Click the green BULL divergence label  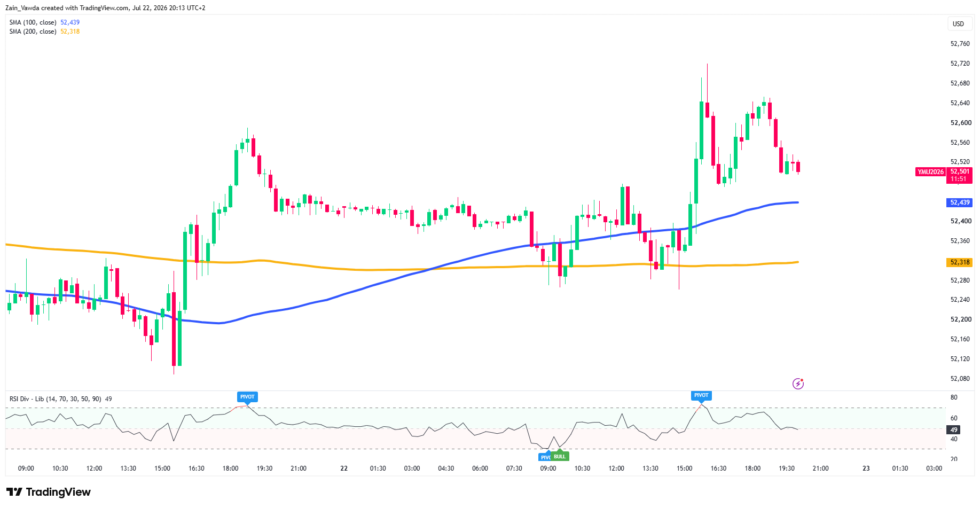tap(560, 457)
